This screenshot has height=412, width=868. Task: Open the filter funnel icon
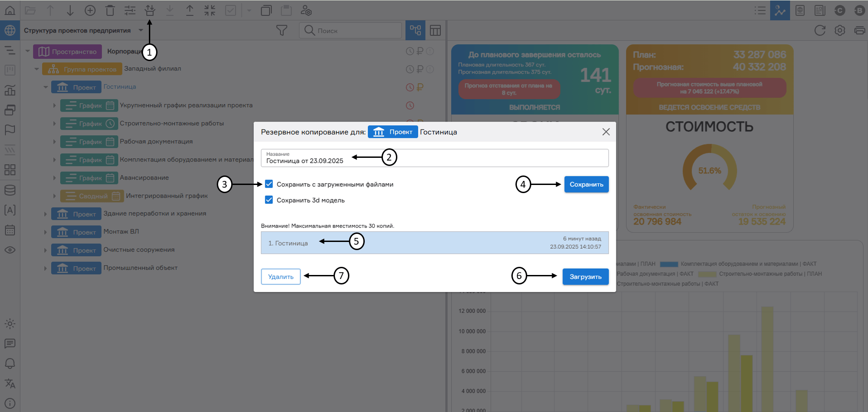click(x=281, y=30)
